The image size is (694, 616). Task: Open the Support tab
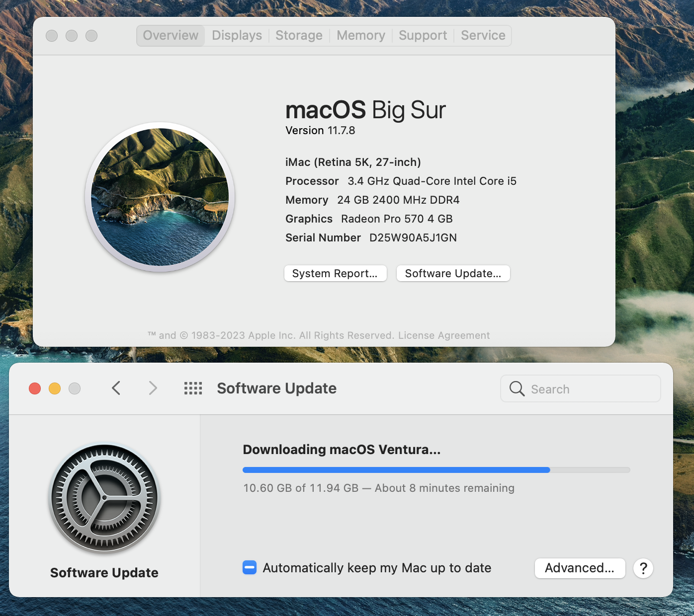pos(423,36)
